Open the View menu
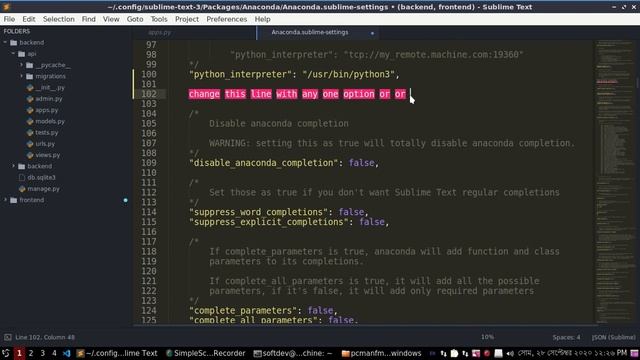This screenshot has width=640, height=360. tap(111, 19)
